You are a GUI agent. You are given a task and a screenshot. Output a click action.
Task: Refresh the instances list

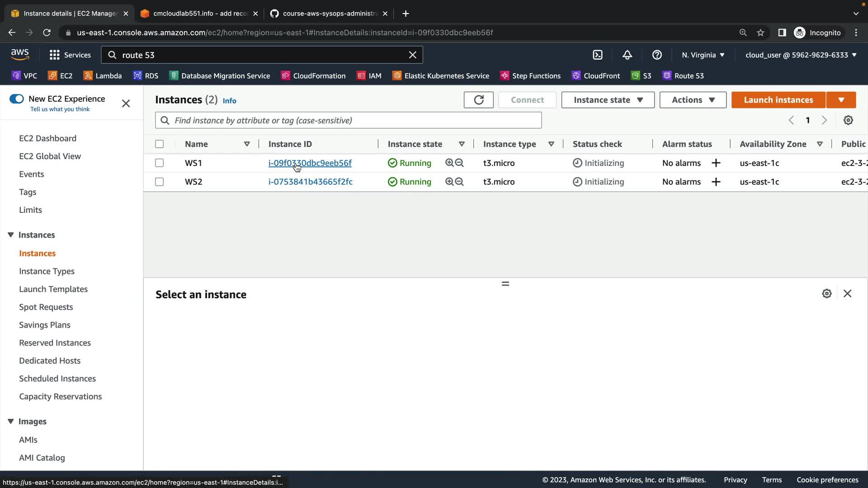(478, 100)
